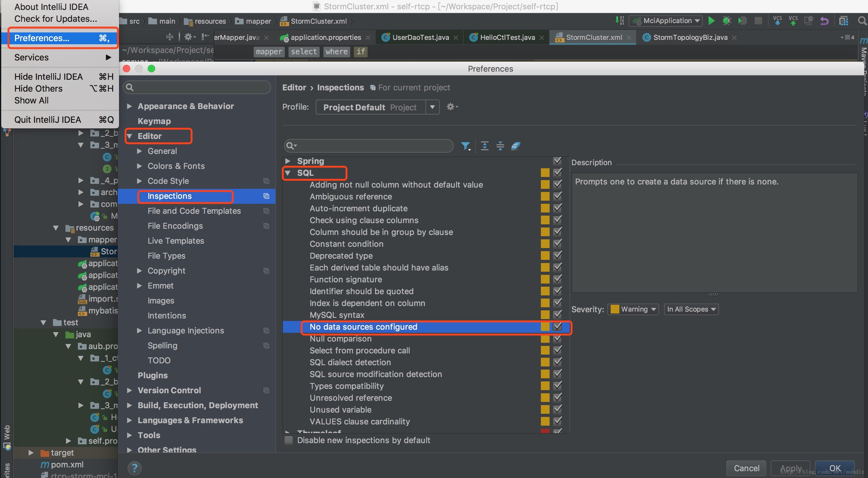Viewport: 868px width, 478px height.
Task: Click the inspections search input field
Action: pyautogui.click(x=368, y=146)
